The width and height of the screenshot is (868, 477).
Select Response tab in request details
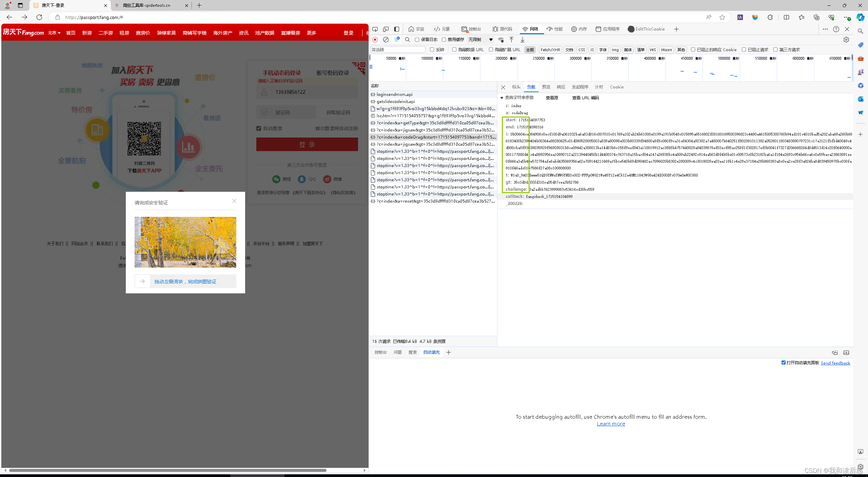[561, 87]
